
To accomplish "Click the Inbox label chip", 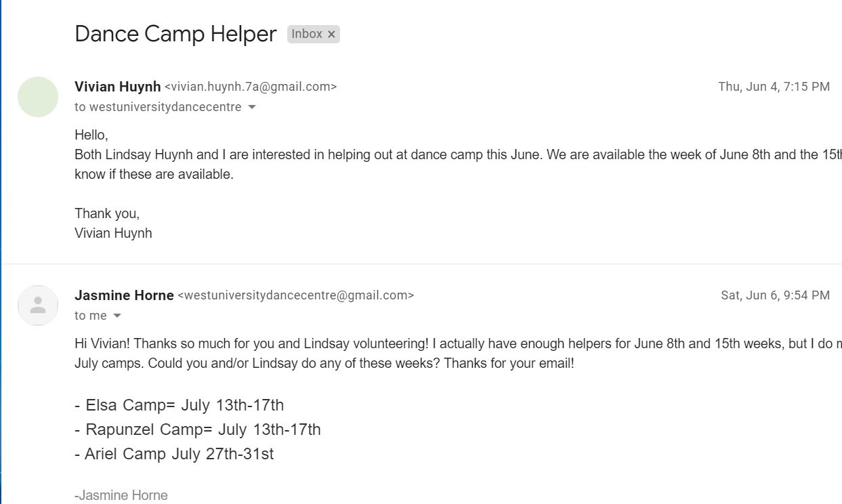I will click(307, 34).
